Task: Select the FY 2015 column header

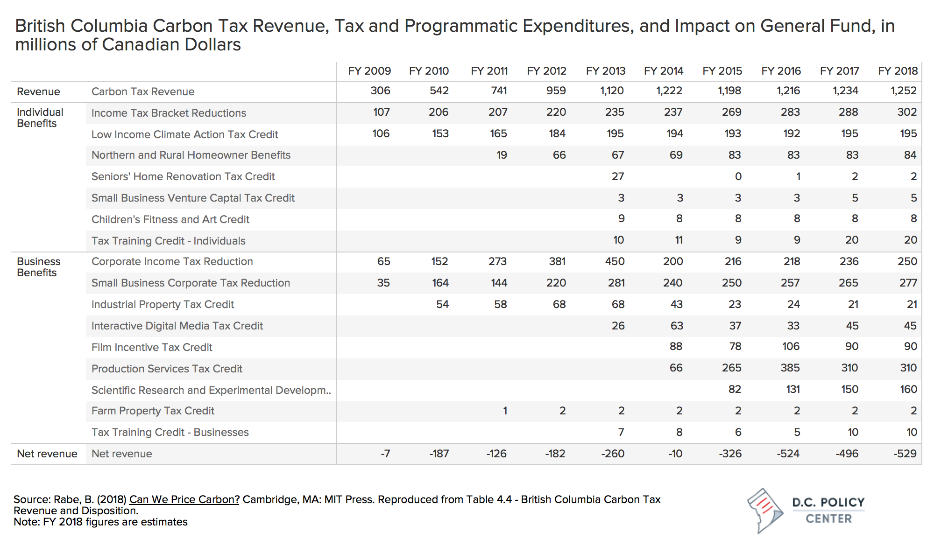Action: point(722,71)
